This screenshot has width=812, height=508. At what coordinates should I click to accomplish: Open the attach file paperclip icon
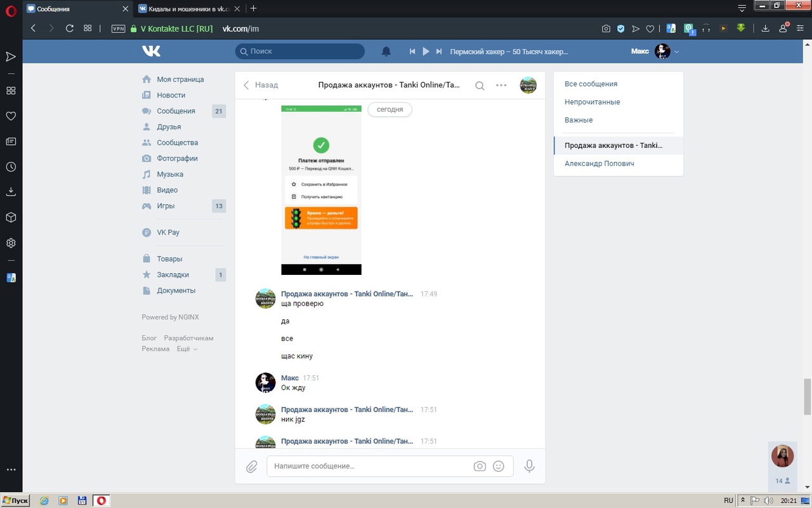click(252, 467)
